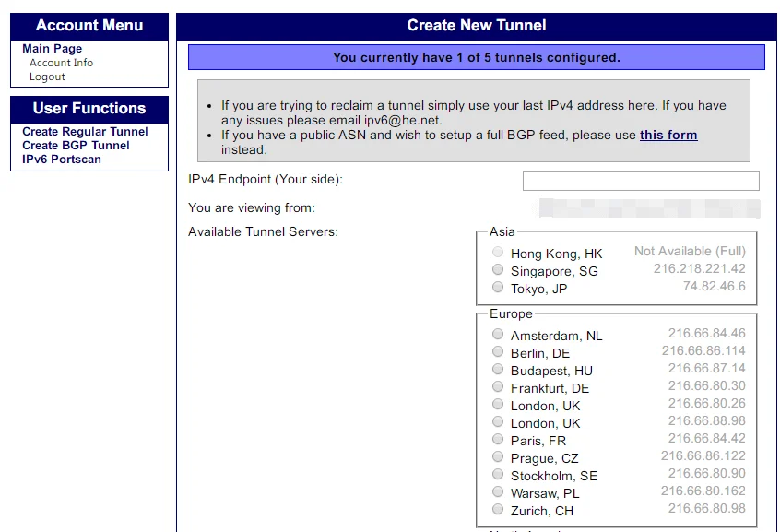Open the IPv6 Portscan function

point(62,160)
